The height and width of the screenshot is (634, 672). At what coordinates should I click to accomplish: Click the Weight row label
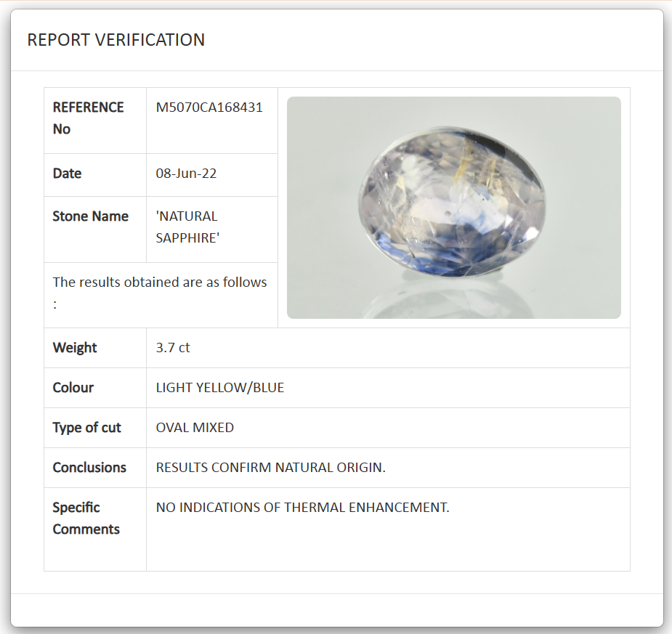[x=74, y=347]
